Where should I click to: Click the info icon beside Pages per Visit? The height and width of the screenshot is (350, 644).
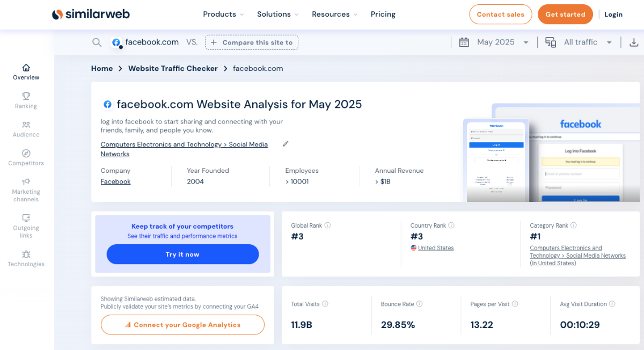(515, 304)
